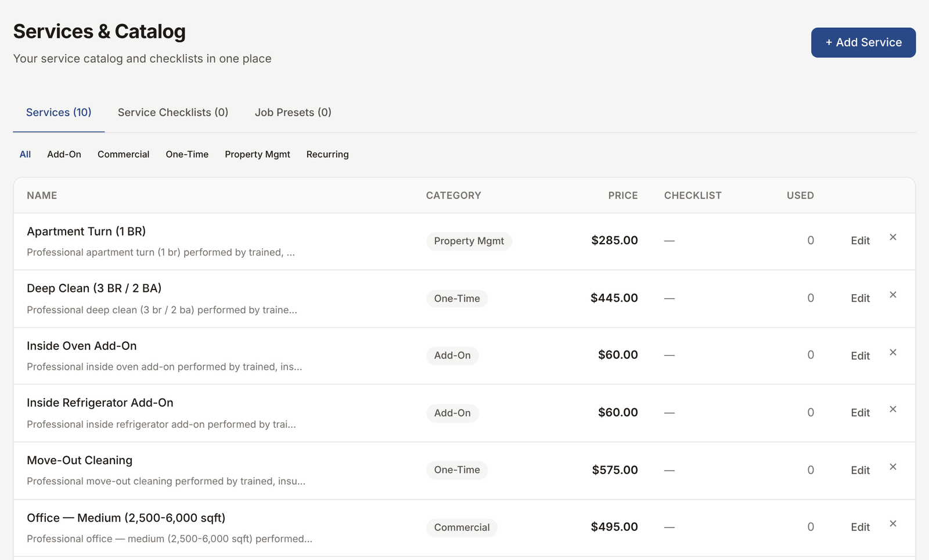Image resolution: width=929 pixels, height=560 pixels.
Task: Remove Move-Out Cleaning with the X icon
Action: [x=893, y=467]
